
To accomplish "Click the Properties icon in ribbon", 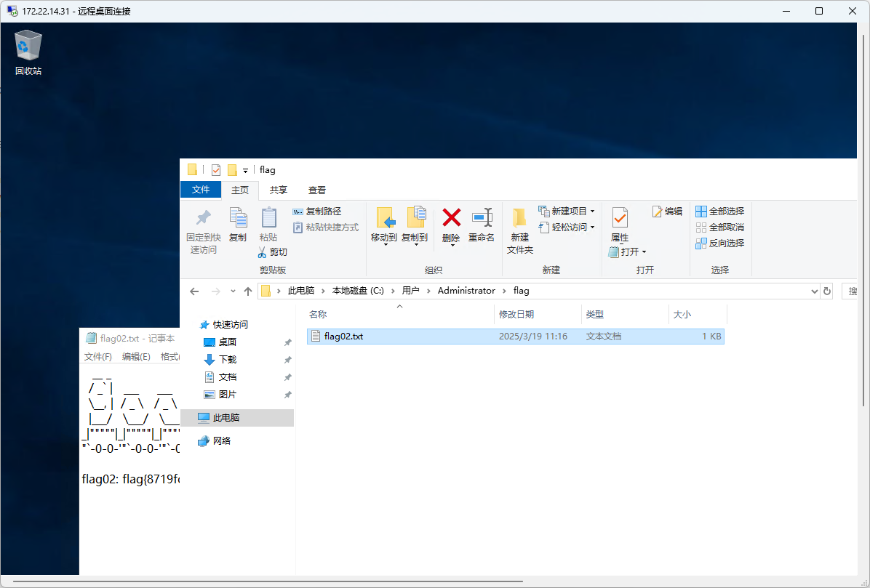I will tap(620, 218).
